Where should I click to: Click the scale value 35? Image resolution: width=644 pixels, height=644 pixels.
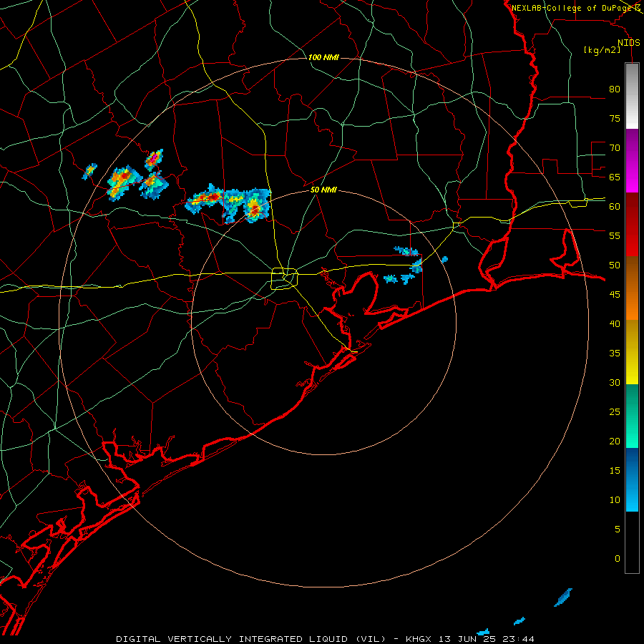click(x=615, y=353)
